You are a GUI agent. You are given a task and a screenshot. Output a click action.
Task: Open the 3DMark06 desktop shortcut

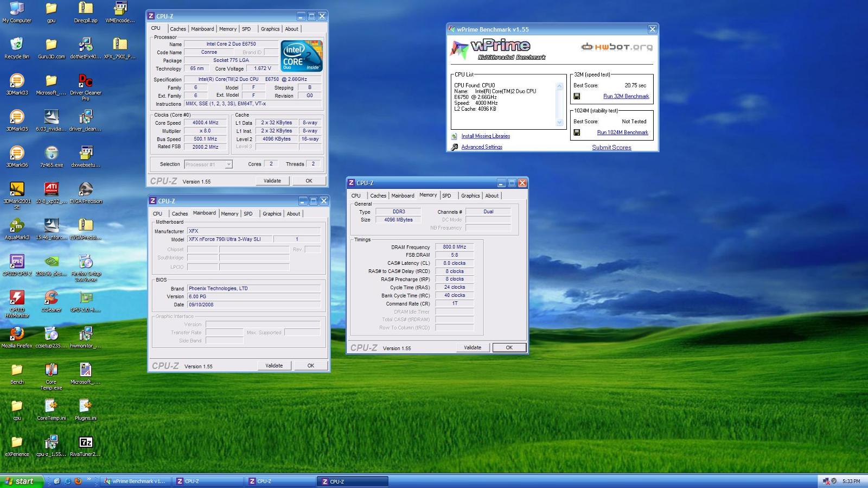click(17, 157)
